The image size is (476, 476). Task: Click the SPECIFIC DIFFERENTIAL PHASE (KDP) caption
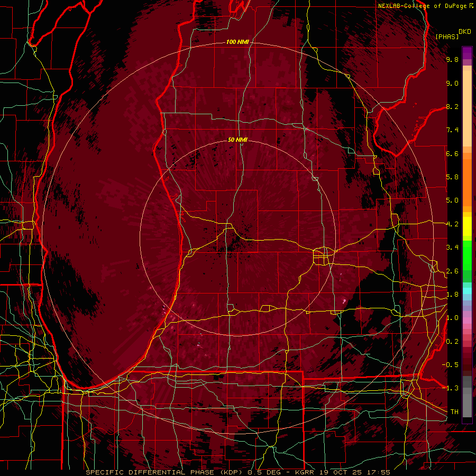tap(165, 472)
